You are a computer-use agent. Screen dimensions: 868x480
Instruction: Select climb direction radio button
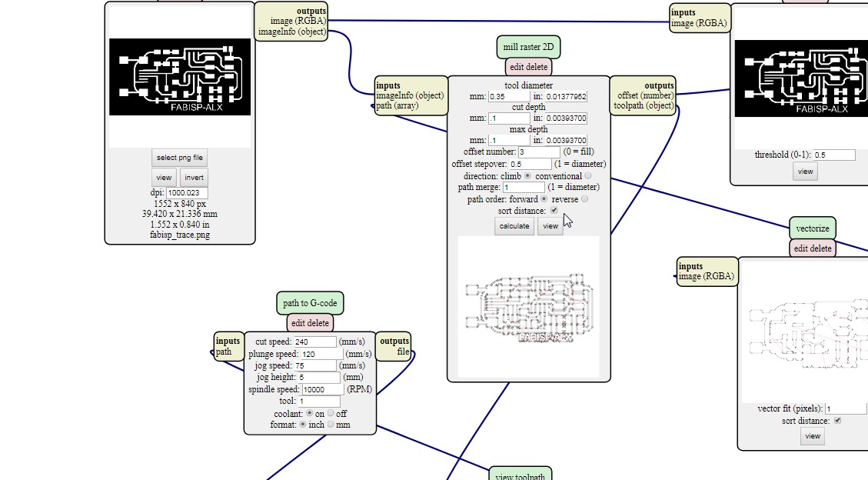(527, 175)
